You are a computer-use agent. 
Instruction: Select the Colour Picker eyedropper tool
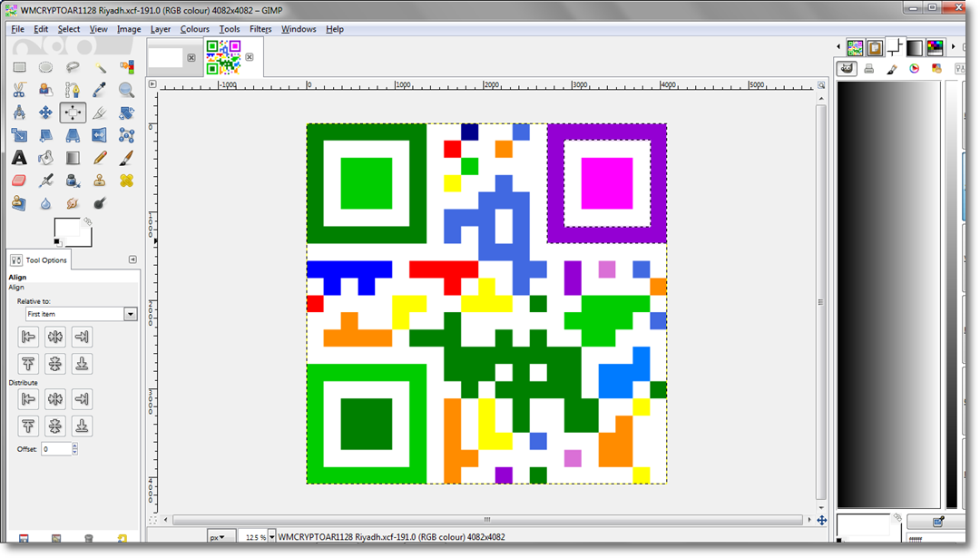point(100,90)
